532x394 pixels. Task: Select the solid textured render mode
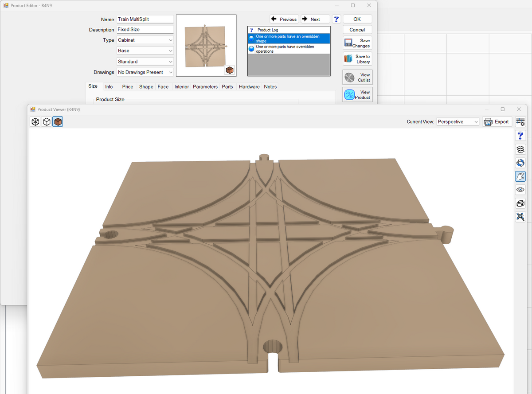[x=58, y=122]
